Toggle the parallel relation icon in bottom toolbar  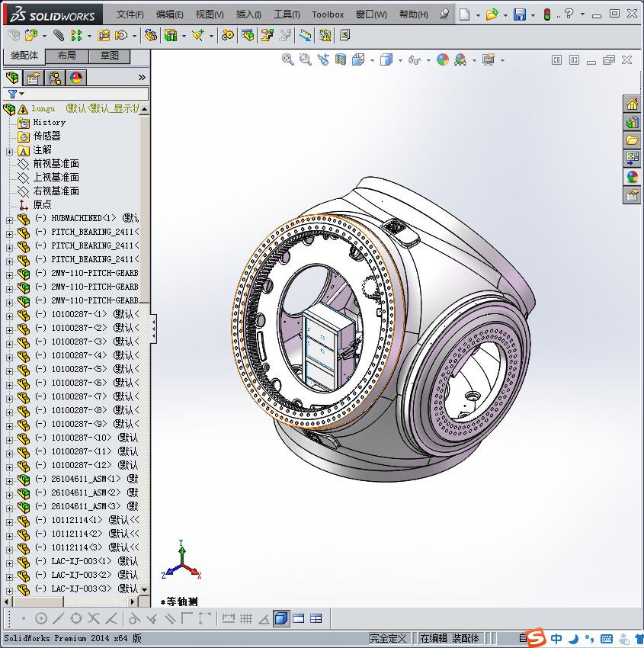[170, 619]
